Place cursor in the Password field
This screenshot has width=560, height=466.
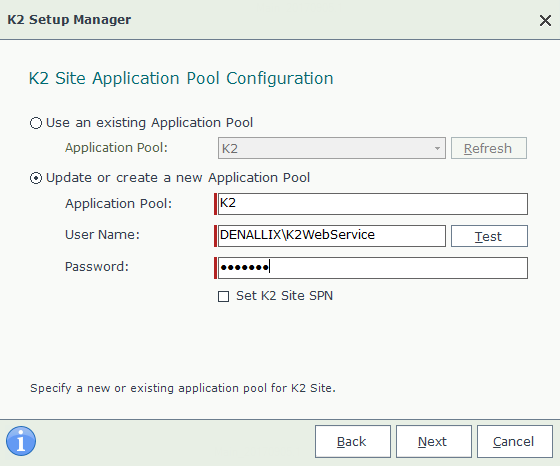372,268
